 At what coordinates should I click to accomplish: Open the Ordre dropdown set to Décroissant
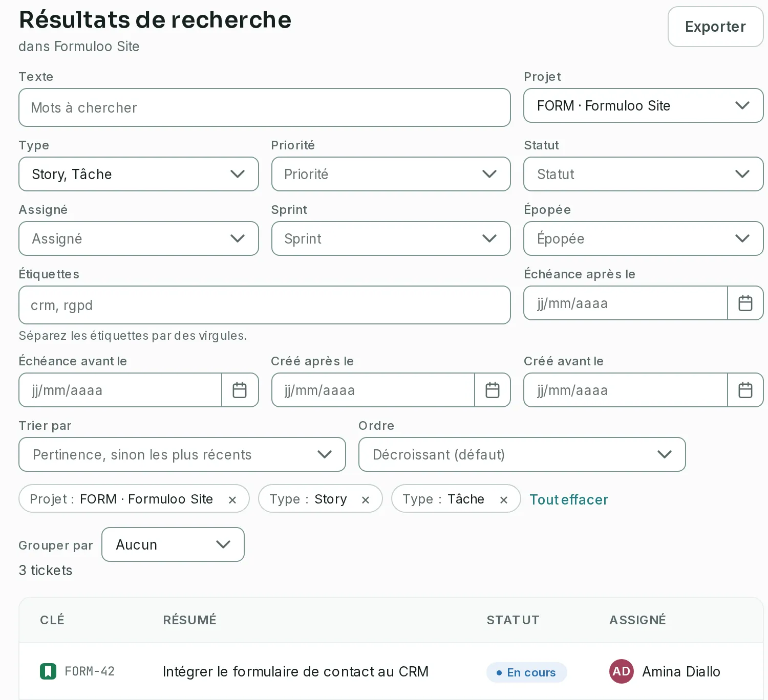coord(522,454)
